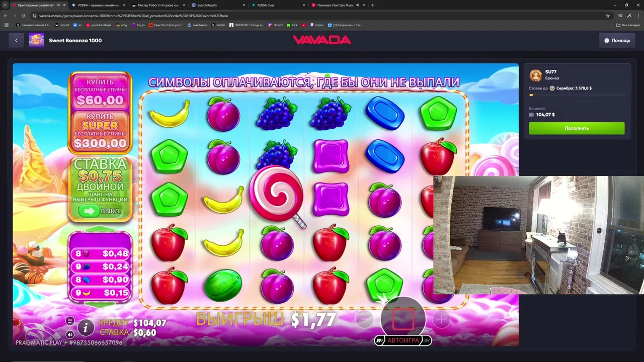
Task: Open the Все закладки bookmarks folder
Action: pyautogui.click(x=628, y=25)
